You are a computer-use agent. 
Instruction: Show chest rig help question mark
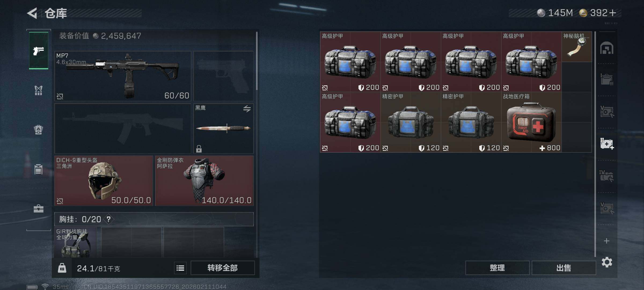108,219
